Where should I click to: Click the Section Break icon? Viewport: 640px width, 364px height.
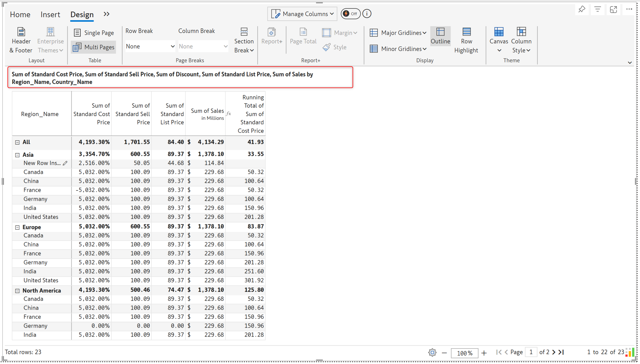244,32
